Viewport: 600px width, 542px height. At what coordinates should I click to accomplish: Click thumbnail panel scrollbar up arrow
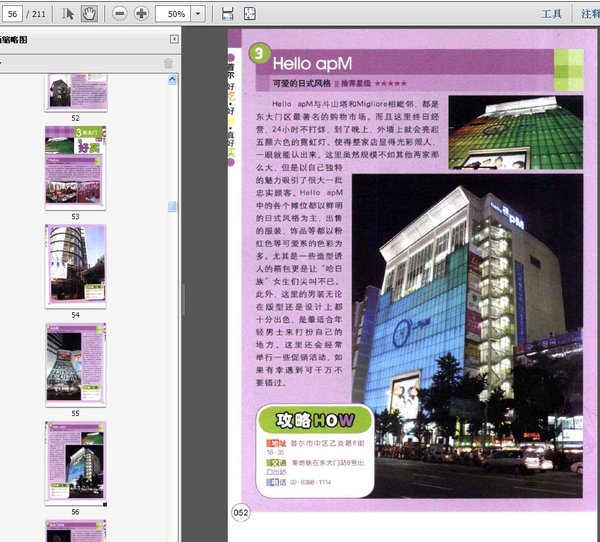(172, 78)
